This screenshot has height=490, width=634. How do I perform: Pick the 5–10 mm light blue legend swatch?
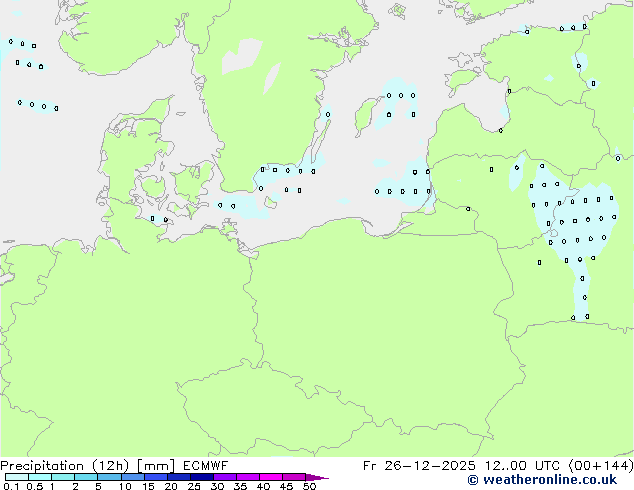click(109, 477)
